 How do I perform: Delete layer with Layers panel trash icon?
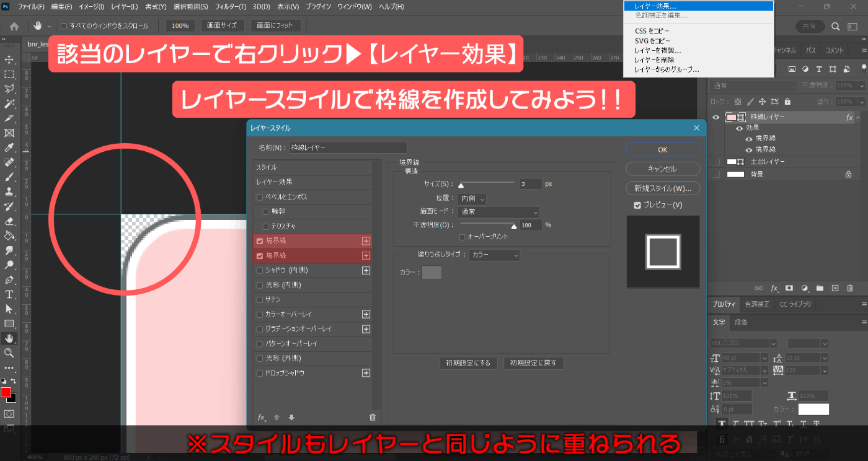coord(850,288)
